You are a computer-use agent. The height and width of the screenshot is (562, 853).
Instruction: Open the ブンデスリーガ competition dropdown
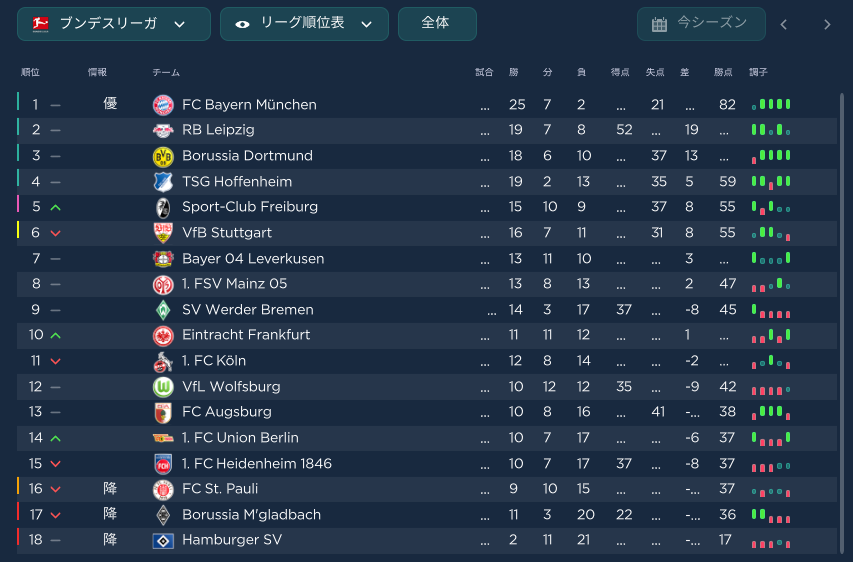[114, 24]
